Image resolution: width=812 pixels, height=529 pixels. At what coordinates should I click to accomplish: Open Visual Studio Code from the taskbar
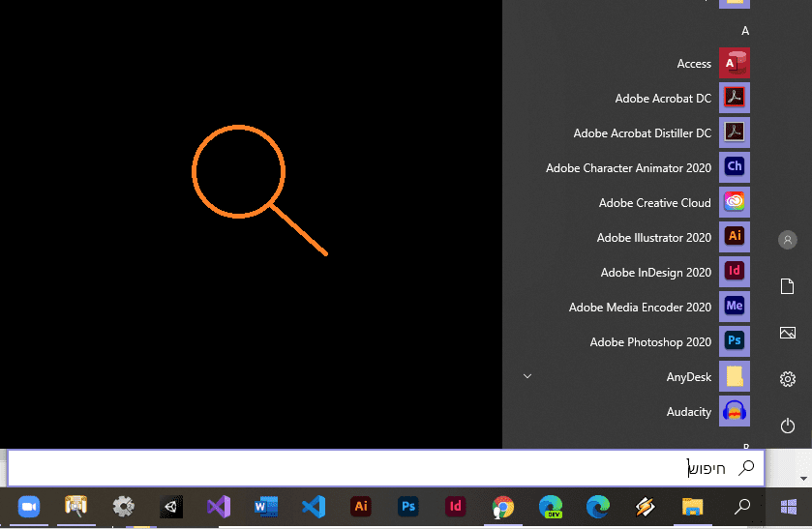pyautogui.click(x=314, y=507)
